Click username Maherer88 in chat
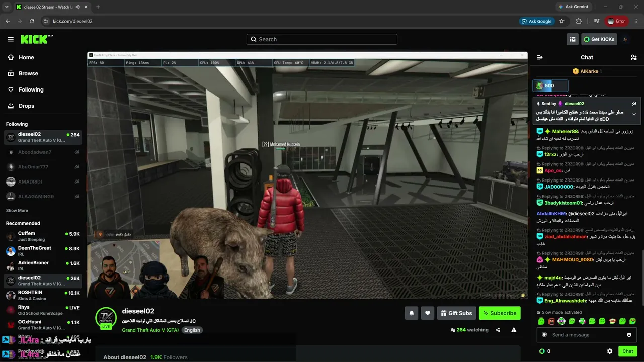 click(x=565, y=131)
